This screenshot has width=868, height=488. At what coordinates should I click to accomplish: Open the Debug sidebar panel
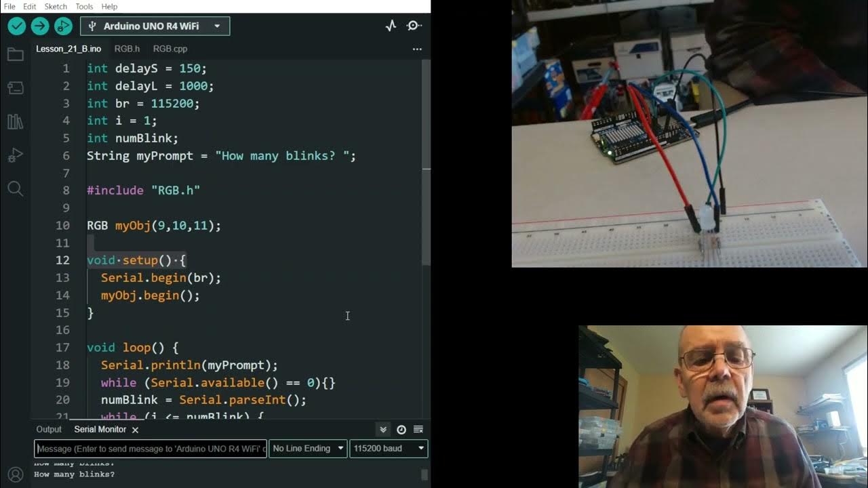(x=15, y=155)
